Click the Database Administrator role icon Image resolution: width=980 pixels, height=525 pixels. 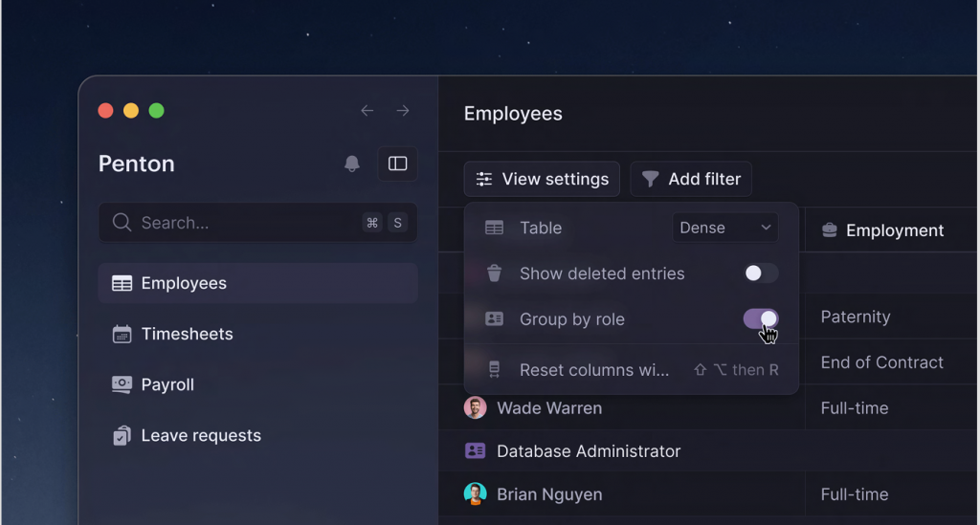point(475,451)
